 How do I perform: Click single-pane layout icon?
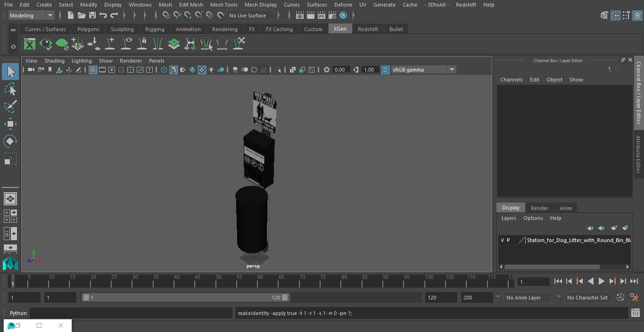pos(10,199)
